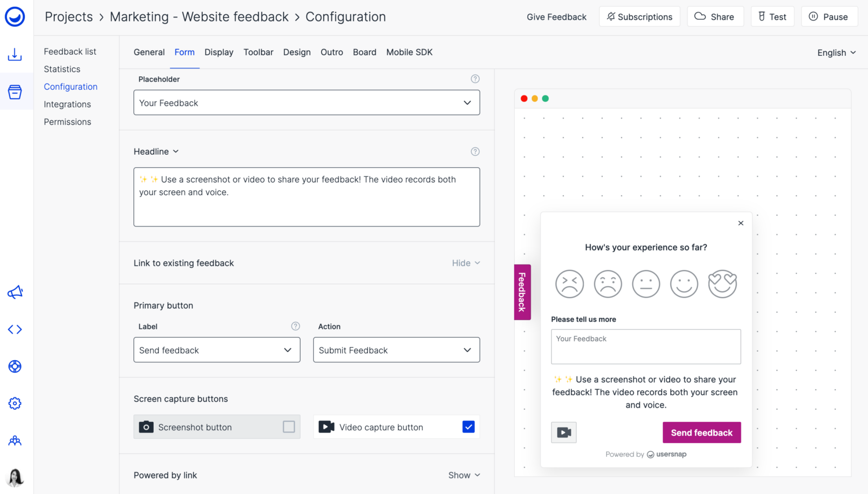This screenshot has height=494, width=868.
Task: Open settings gear icon in sidebar
Action: [x=15, y=404]
